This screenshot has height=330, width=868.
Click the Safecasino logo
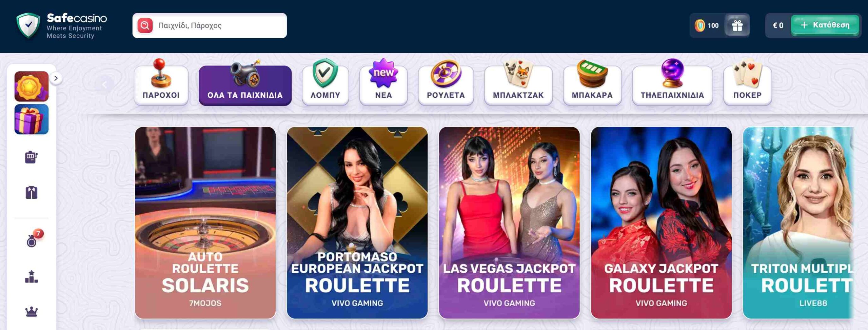(62, 26)
